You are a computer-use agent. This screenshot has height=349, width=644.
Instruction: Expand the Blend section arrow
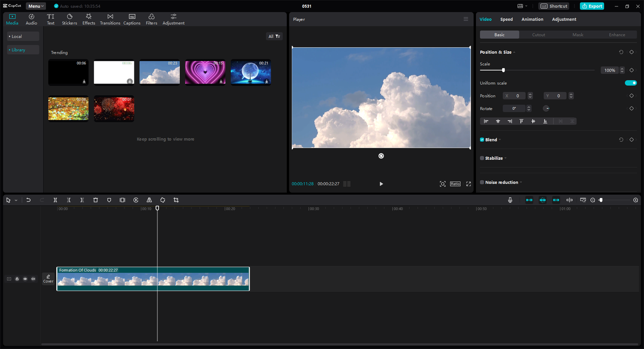(x=500, y=139)
